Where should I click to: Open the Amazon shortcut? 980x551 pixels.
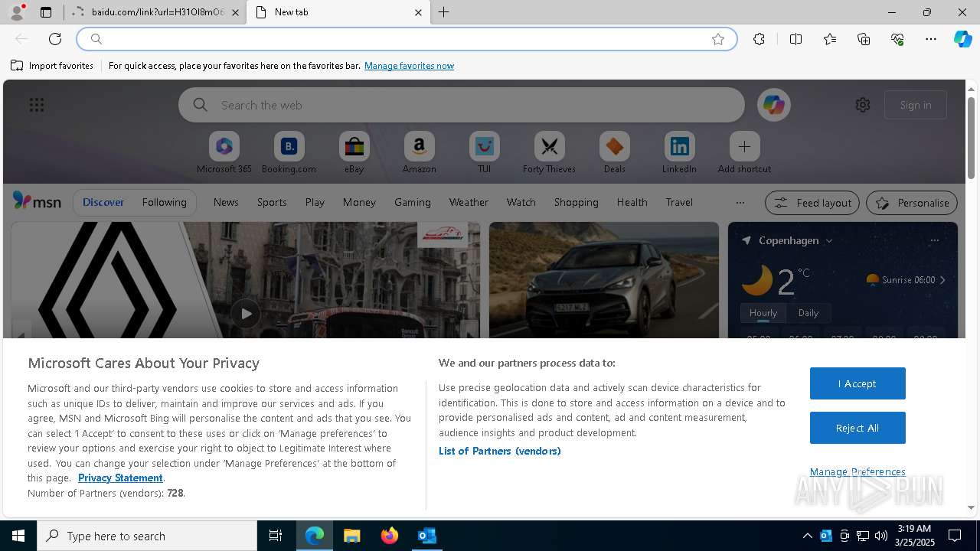coord(419,153)
